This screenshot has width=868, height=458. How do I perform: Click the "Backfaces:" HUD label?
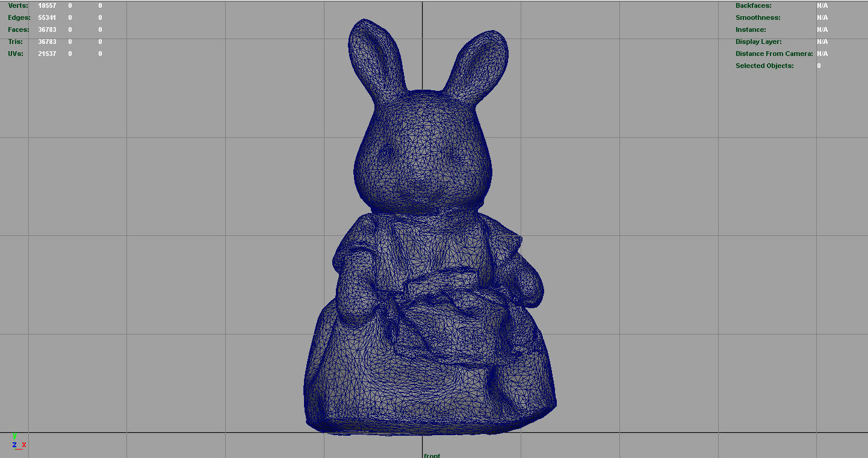point(753,5)
